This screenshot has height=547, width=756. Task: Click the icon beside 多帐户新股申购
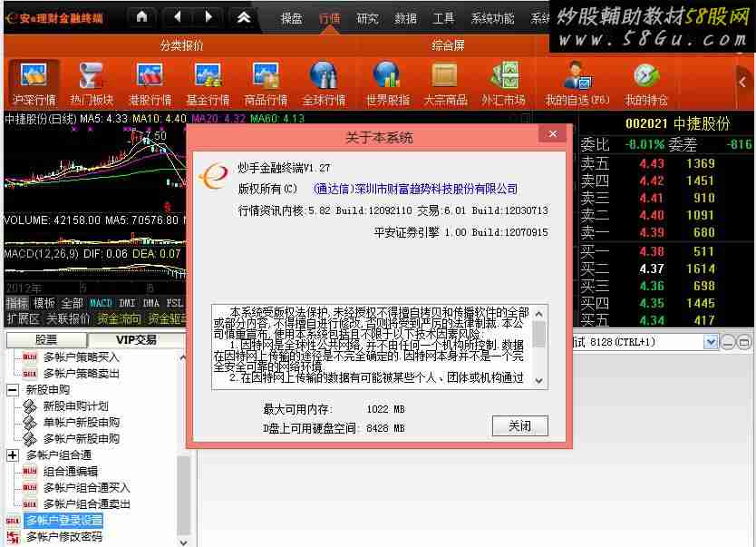[30, 439]
